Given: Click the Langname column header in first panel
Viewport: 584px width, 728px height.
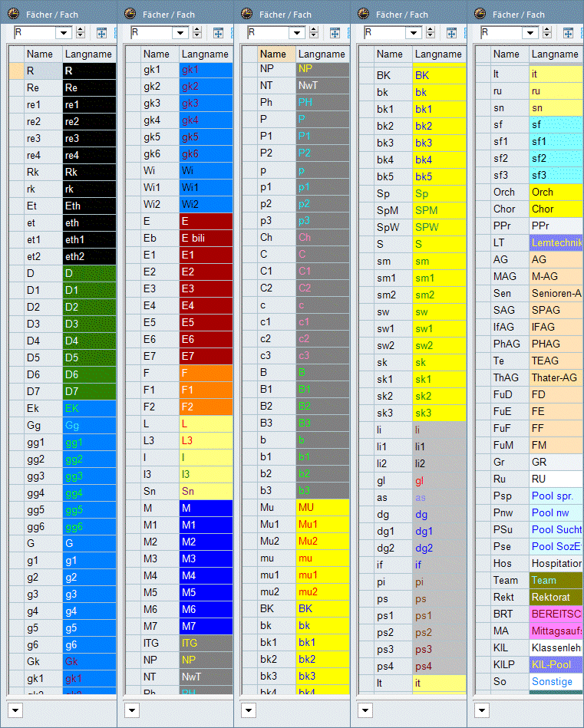Looking at the screenshot, I should click(x=88, y=54).
